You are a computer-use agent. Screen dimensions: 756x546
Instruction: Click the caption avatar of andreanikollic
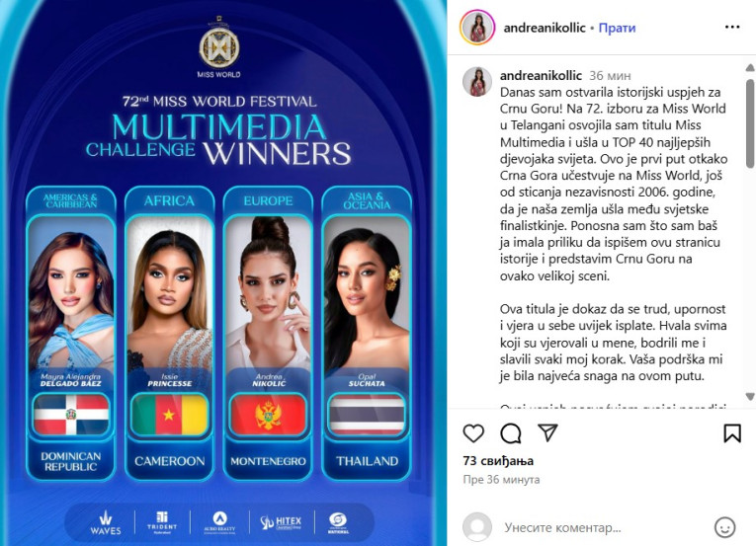[x=477, y=81]
